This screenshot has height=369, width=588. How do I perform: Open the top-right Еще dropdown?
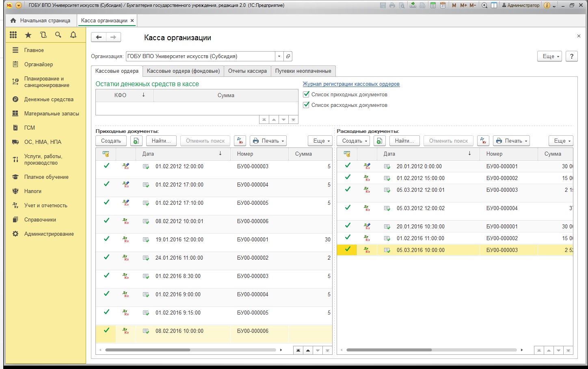point(550,56)
